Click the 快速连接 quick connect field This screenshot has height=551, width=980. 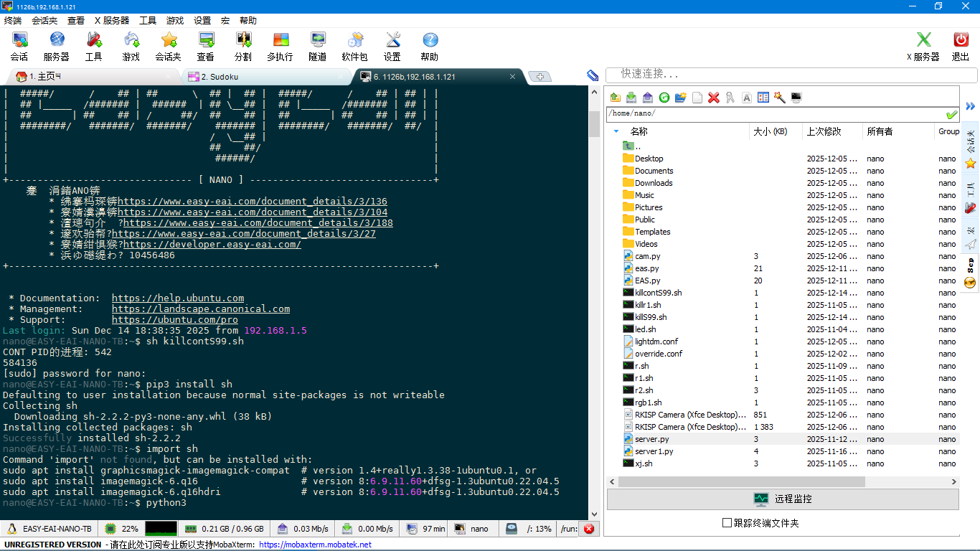(x=791, y=75)
